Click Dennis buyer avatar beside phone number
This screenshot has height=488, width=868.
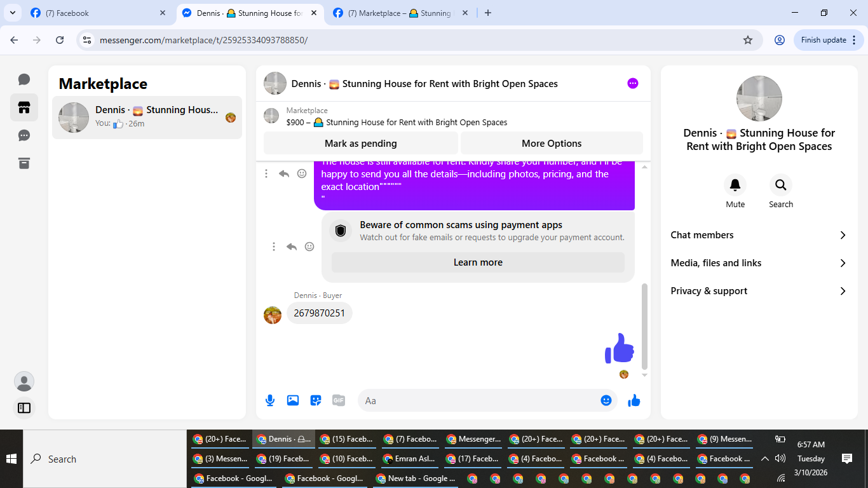273,315
